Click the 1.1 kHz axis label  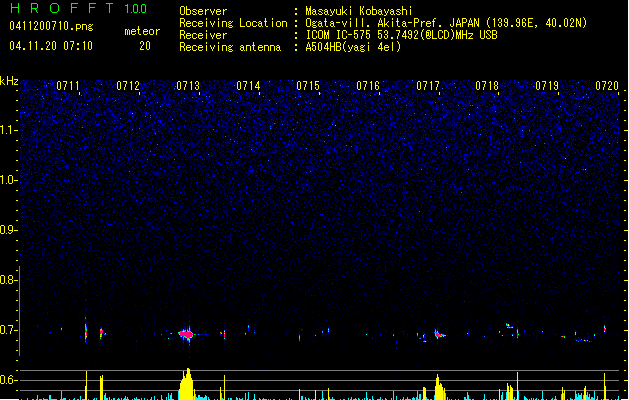[7, 130]
